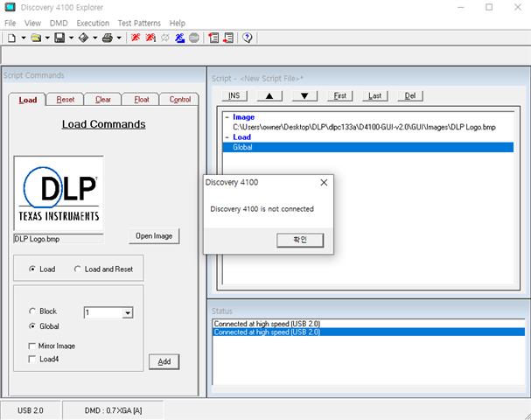Click the red Run script icon
This screenshot has width=531, height=420.
pyautogui.click(x=136, y=38)
